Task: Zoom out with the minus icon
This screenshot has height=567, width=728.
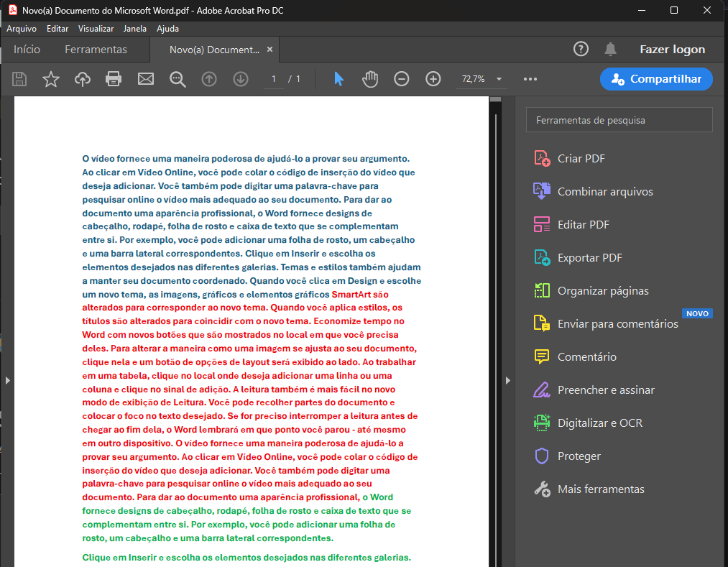Action: 402,79
